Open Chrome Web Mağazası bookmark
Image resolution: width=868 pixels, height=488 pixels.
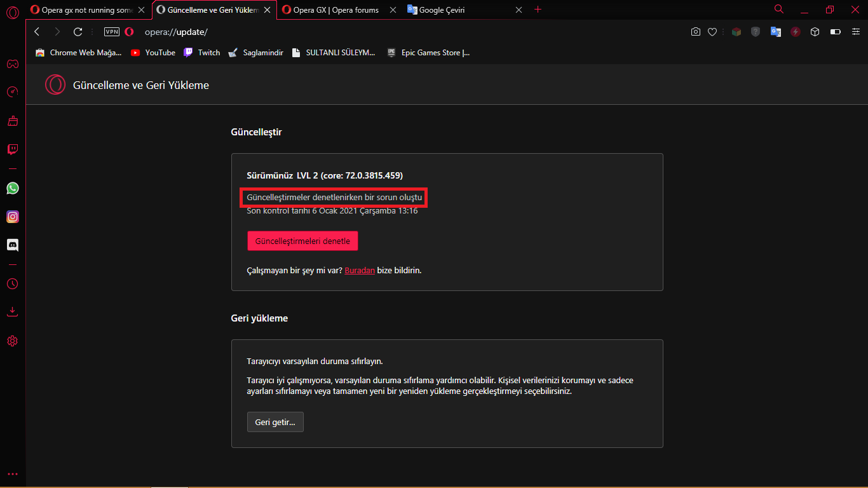[78, 53]
